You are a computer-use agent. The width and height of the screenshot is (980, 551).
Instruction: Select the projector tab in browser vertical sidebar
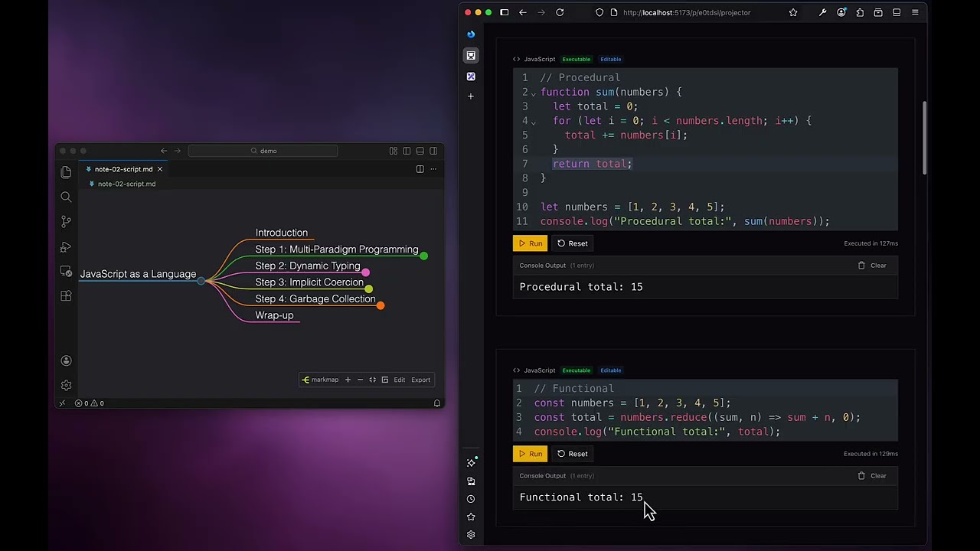(x=471, y=55)
